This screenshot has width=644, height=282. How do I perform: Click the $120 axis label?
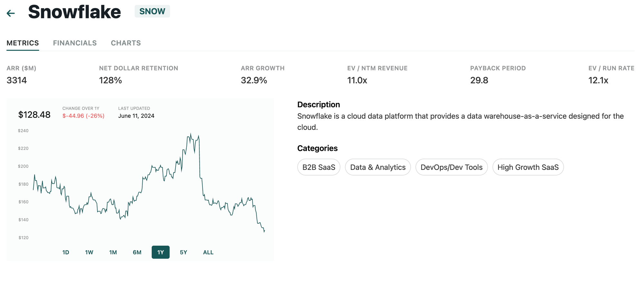click(x=23, y=238)
